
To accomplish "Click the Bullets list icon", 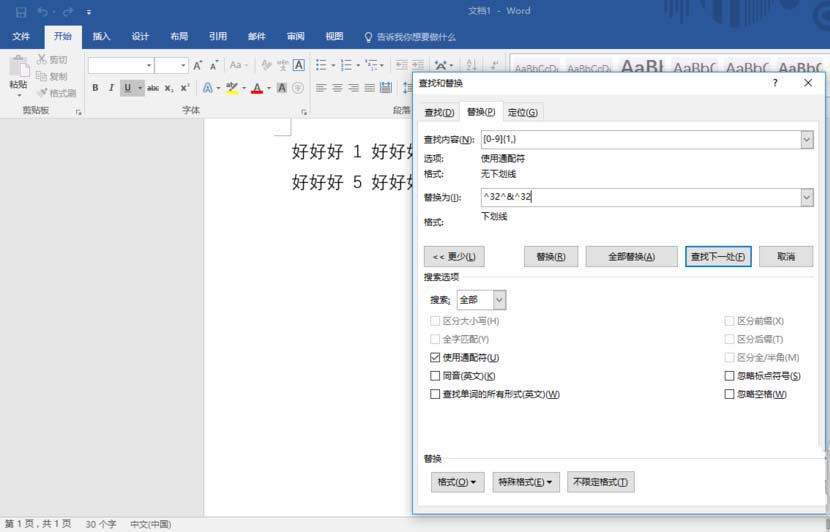I will click(x=321, y=65).
